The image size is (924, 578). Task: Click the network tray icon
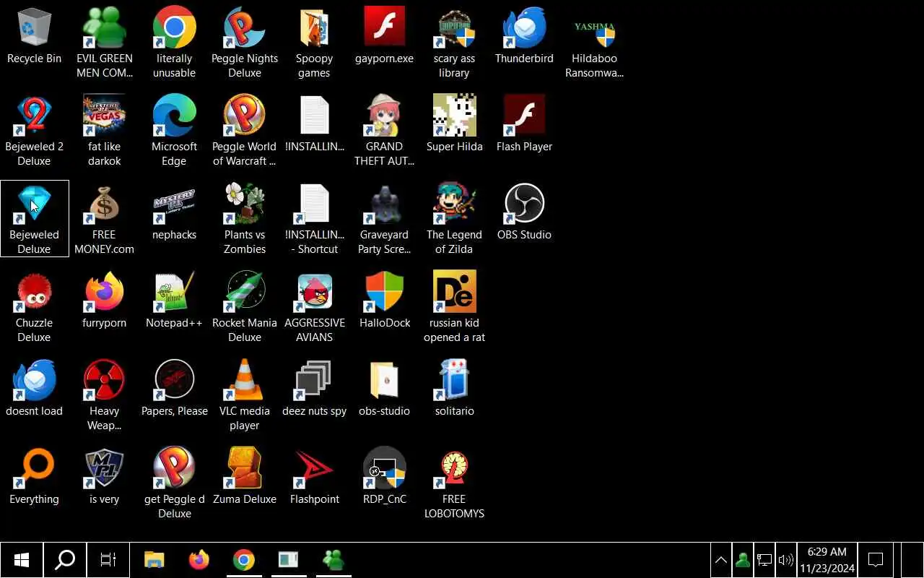[x=764, y=560]
